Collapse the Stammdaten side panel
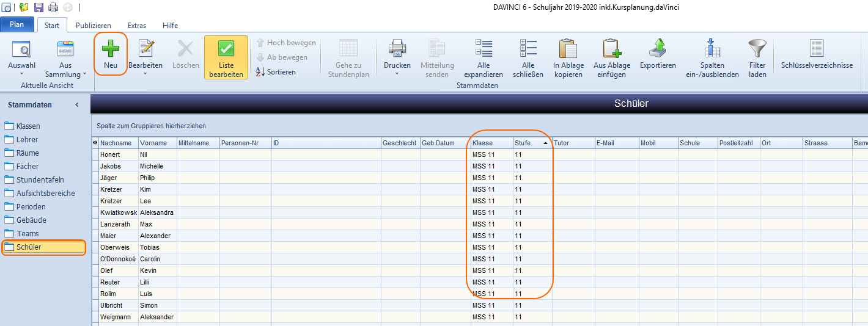This screenshot has height=326, width=868. (77, 105)
